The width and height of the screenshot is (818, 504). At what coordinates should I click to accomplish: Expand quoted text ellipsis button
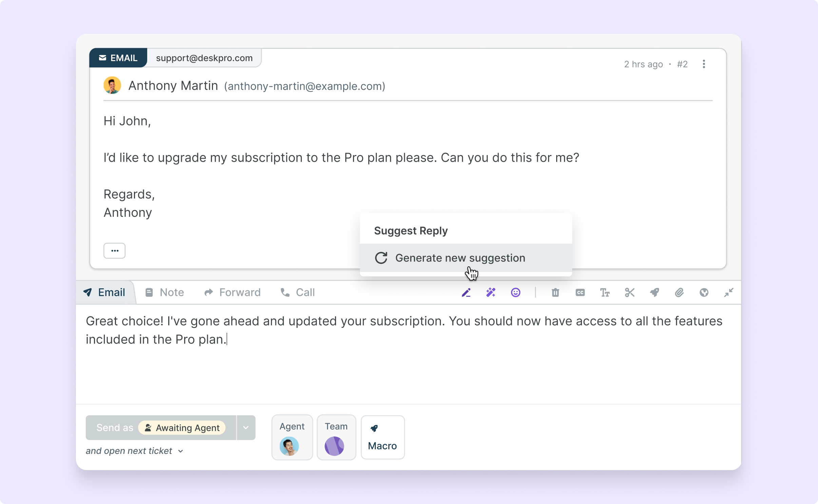tap(115, 251)
